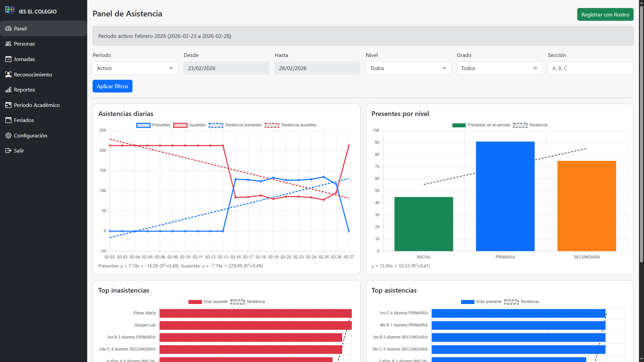Click the Jornadas calendar-check icon

click(8, 59)
